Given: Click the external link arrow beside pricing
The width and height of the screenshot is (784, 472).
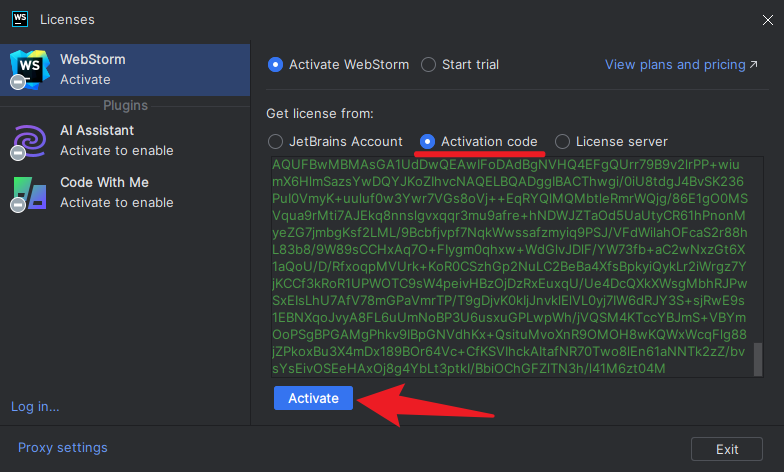Looking at the screenshot, I should 753,65.
